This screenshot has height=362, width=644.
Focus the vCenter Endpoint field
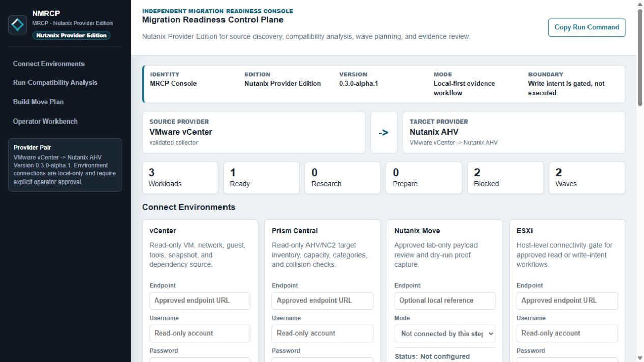pyautogui.click(x=200, y=300)
